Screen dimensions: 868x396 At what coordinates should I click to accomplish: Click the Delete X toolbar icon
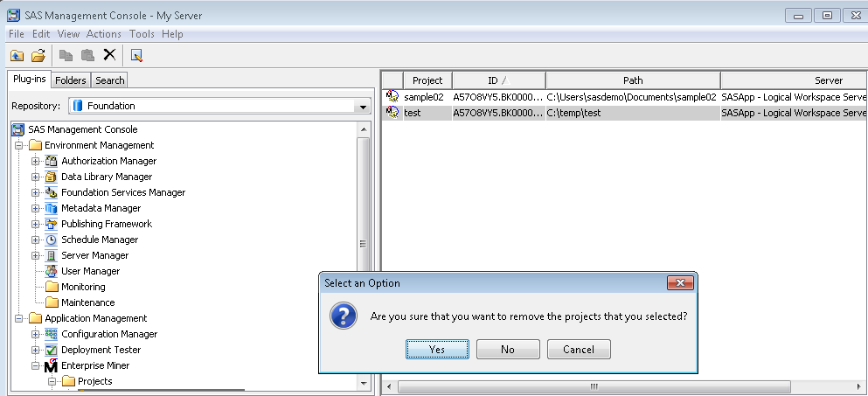click(x=109, y=55)
